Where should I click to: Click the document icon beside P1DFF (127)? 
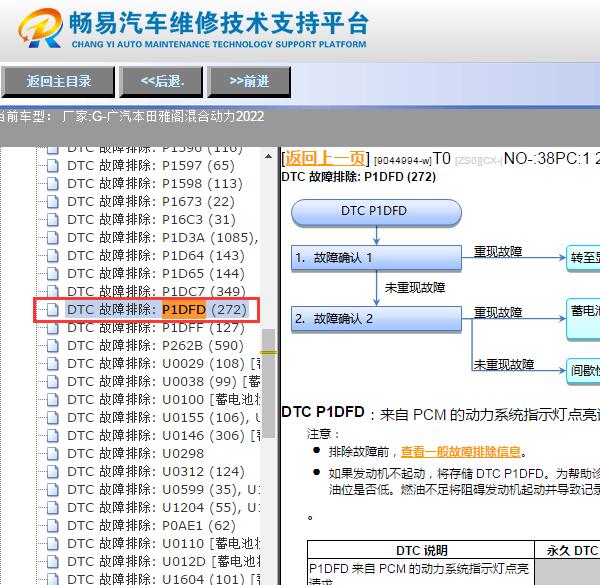point(52,328)
